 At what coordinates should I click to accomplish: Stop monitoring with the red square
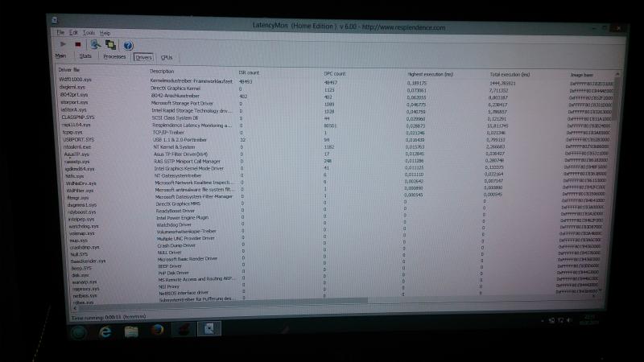pos(78,44)
